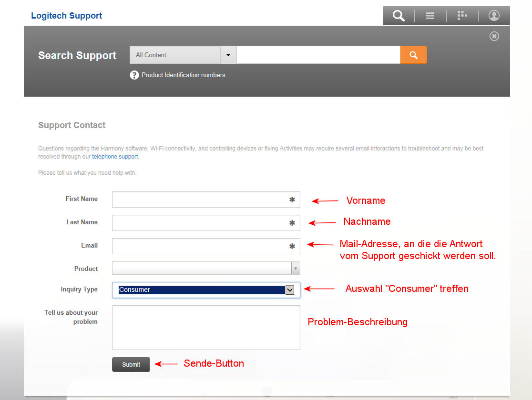The width and height of the screenshot is (532, 400).
Task: Open the products grid icon
Action: [x=462, y=16]
